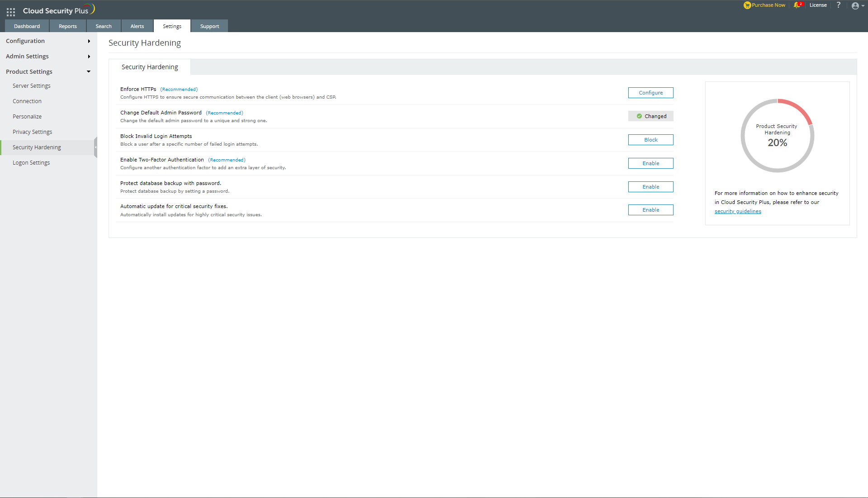Click the Recommended tag beside Enforce HTTPs
The image size is (868, 498).
click(x=179, y=90)
